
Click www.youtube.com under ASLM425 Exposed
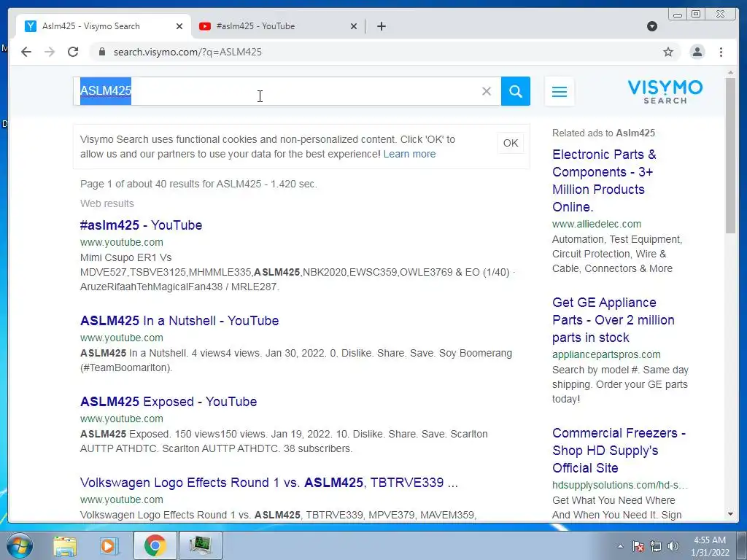pyautogui.click(x=122, y=419)
